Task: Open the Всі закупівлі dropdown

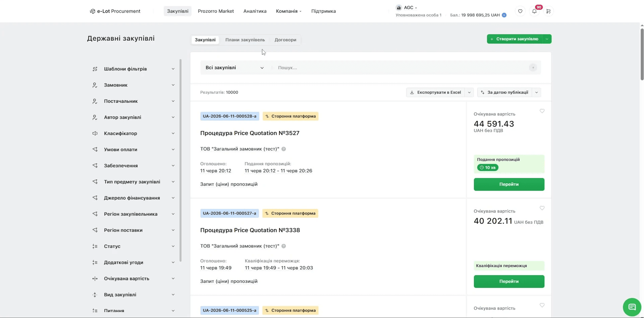Action: (x=235, y=68)
